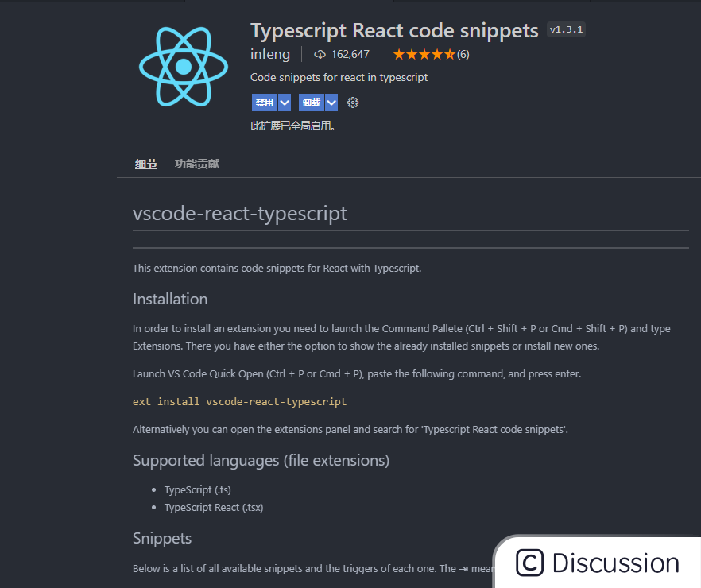The width and height of the screenshot is (701, 588).
Task: Click the five-star rating
Action: click(x=424, y=55)
